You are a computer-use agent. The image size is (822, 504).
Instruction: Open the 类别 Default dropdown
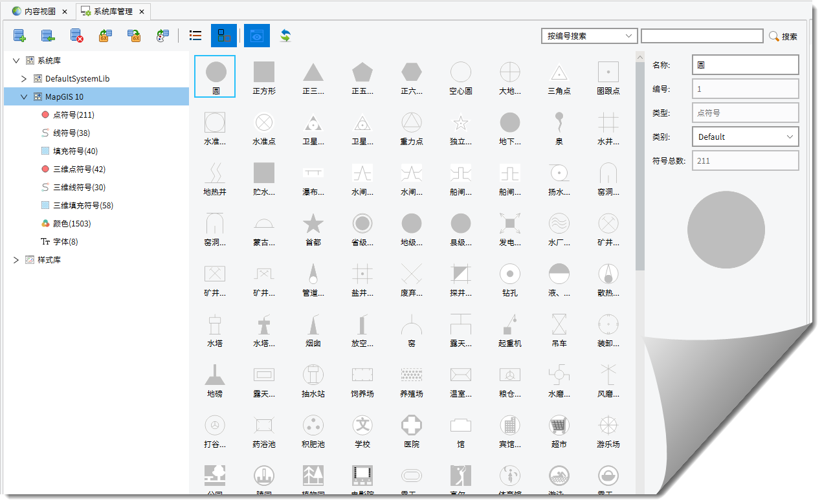click(746, 137)
